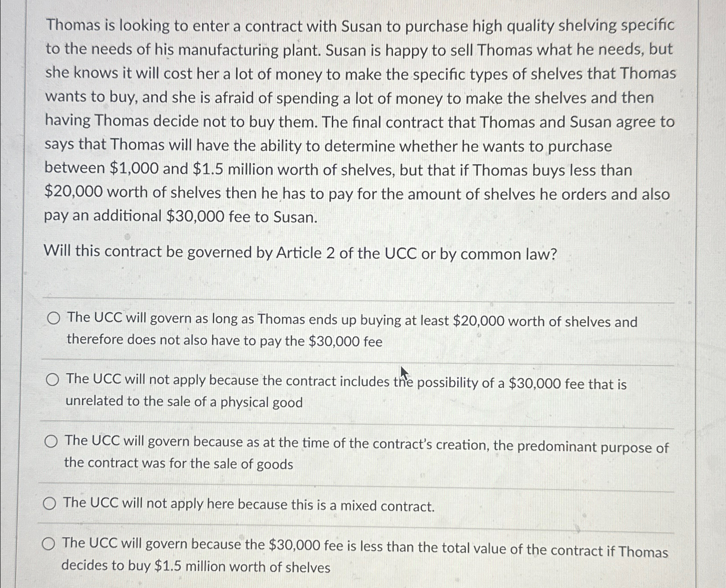Select radio button for UCC not applying due to $30,000 fee

[53, 381]
